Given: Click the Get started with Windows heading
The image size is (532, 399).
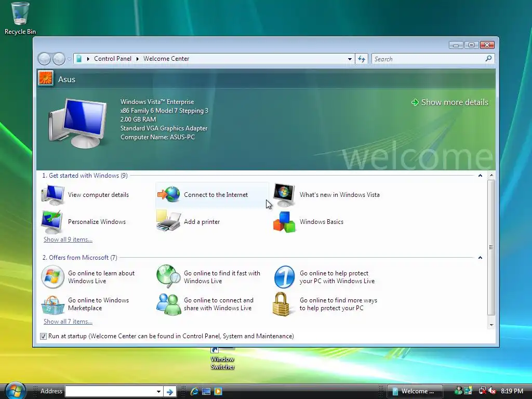Looking at the screenshot, I should pos(85,176).
